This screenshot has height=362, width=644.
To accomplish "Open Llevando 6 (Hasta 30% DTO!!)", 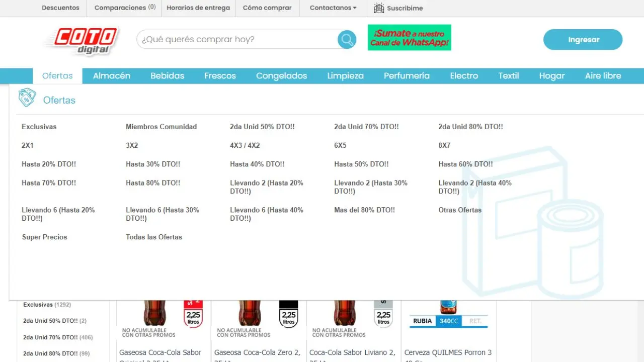I will [x=163, y=214].
